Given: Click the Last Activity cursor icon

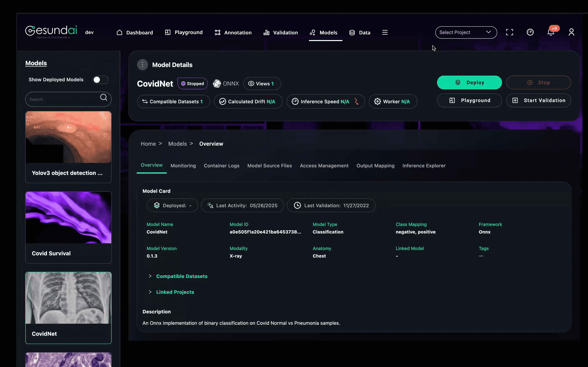Looking at the screenshot, I should pyautogui.click(x=210, y=205).
